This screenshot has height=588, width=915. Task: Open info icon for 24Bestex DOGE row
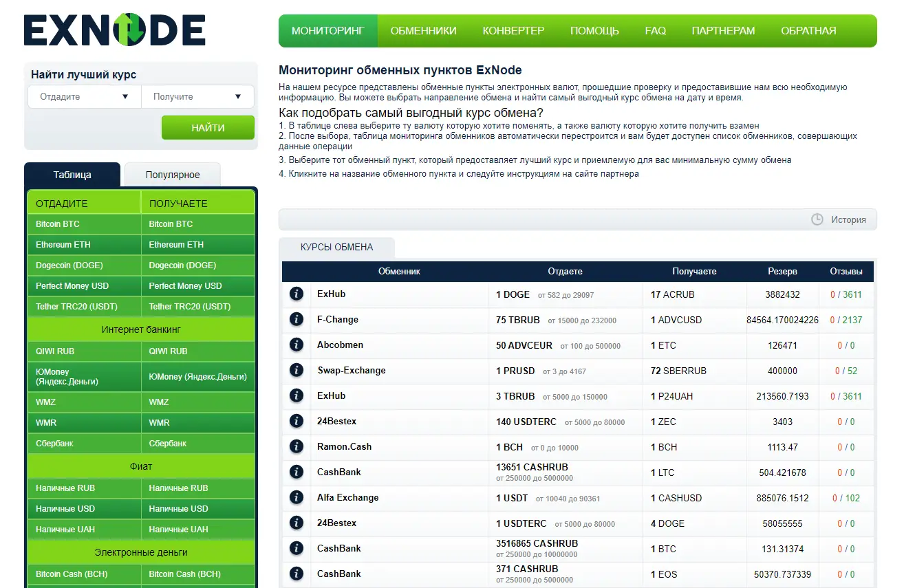[x=297, y=523]
